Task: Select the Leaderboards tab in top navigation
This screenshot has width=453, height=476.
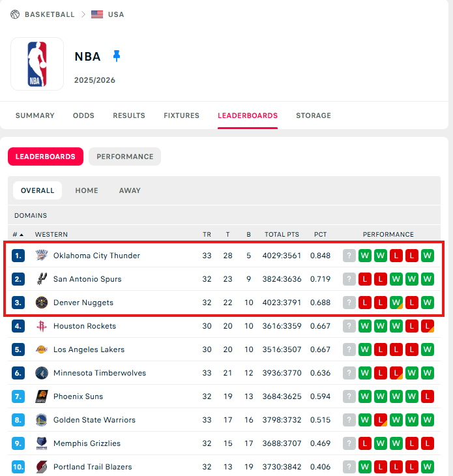Action: [248, 115]
